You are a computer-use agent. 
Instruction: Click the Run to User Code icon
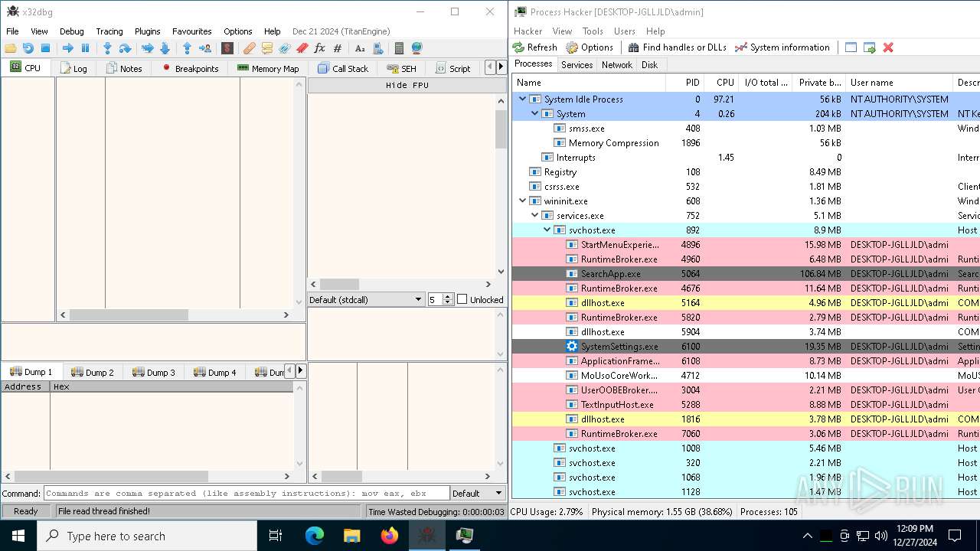tap(204, 48)
